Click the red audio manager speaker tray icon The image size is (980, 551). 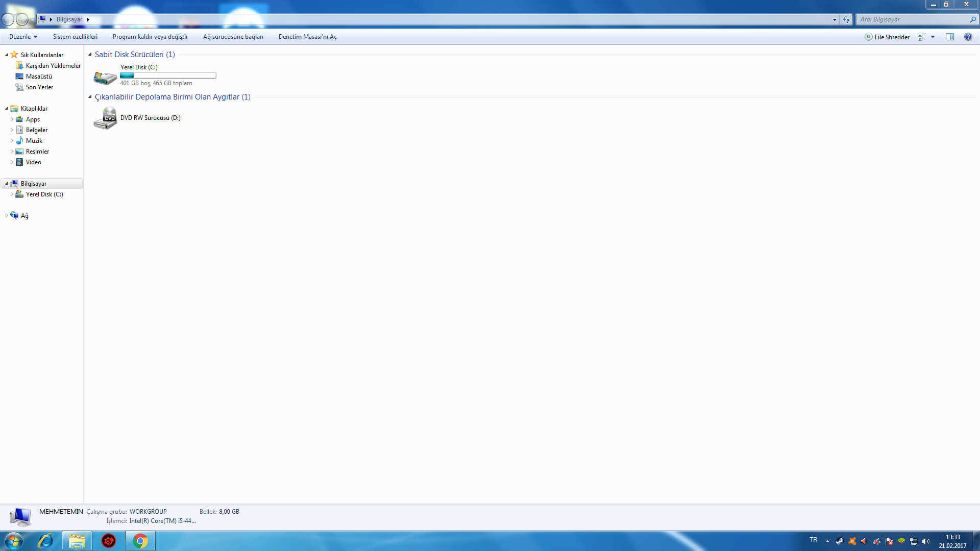[x=864, y=541]
